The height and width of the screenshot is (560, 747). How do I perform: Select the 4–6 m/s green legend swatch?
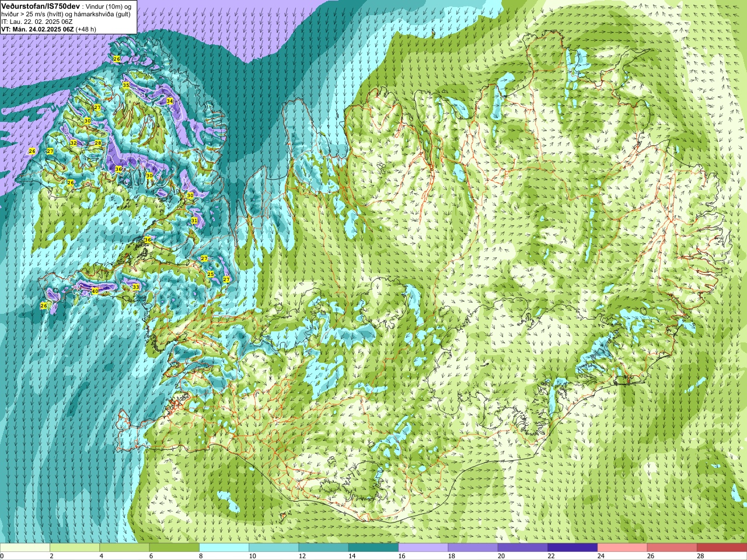(124, 548)
